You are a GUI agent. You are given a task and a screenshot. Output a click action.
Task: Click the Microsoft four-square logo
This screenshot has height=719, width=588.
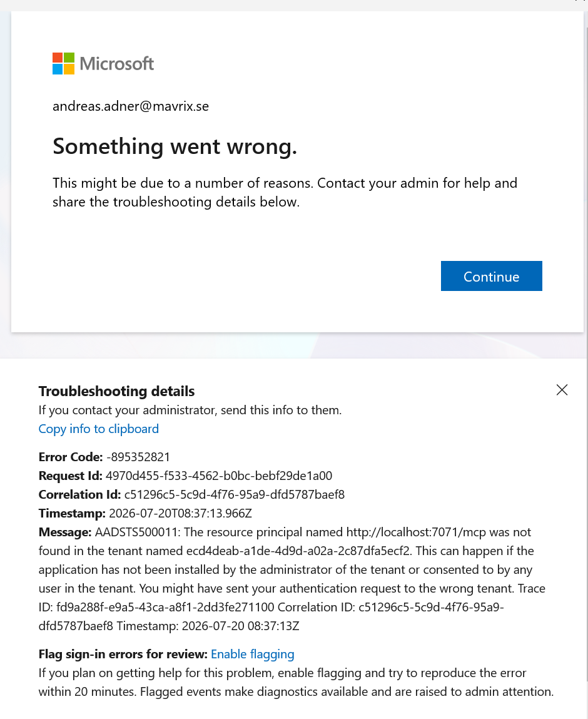(63, 63)
